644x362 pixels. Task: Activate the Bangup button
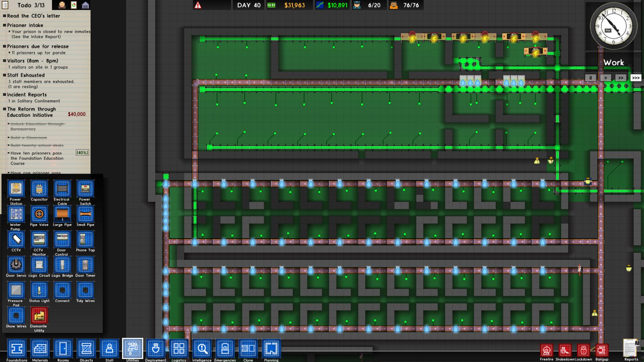[602, 351]
